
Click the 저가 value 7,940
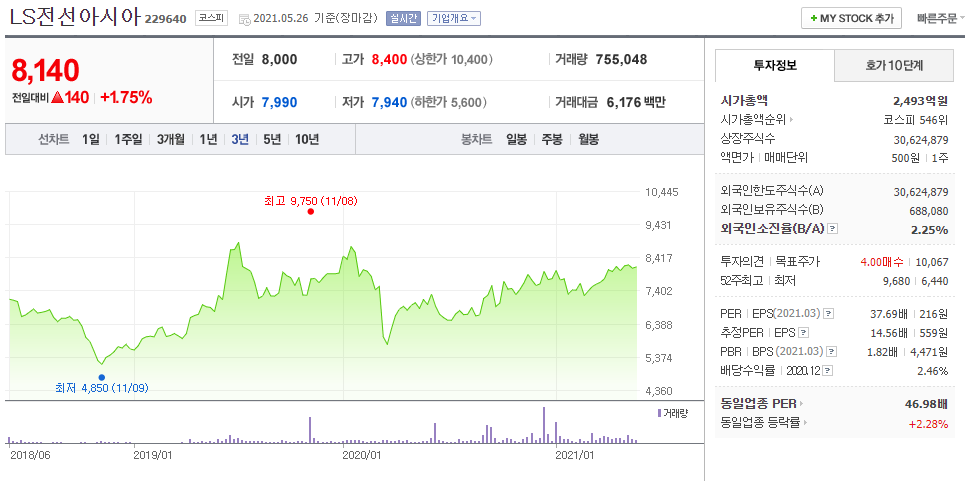[x=389, y=102]
